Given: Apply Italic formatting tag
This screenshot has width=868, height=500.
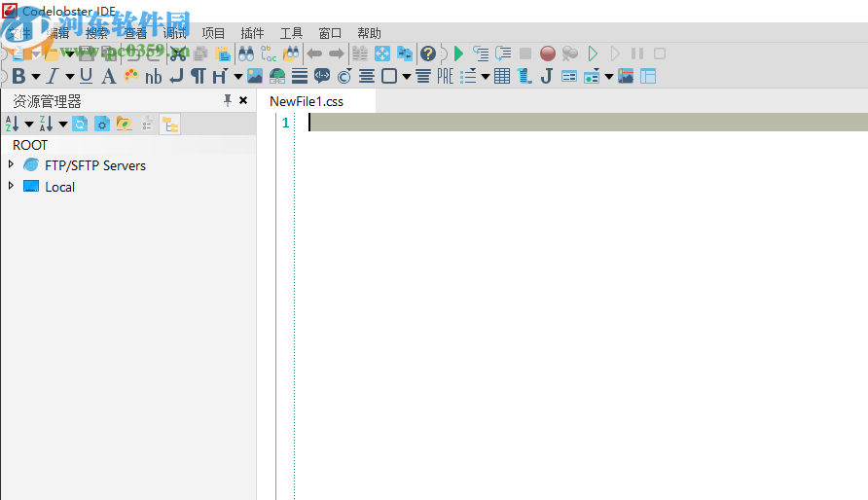Looking at the screenshot, I should (x=53, y=76).
